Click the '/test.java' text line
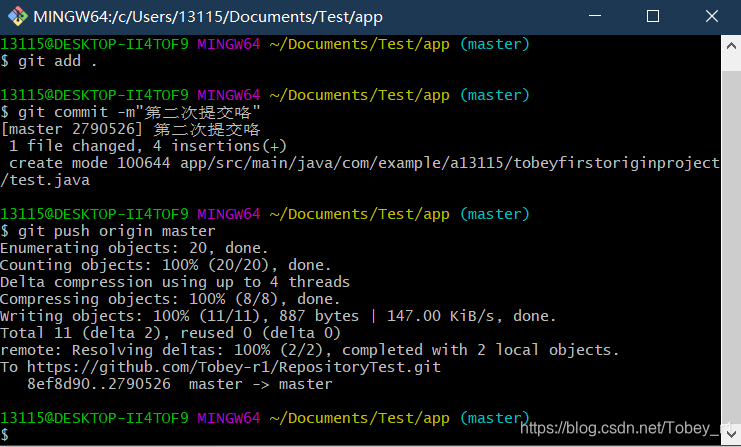741x447 pixels. pyautogui.click(x=45, y=180)
